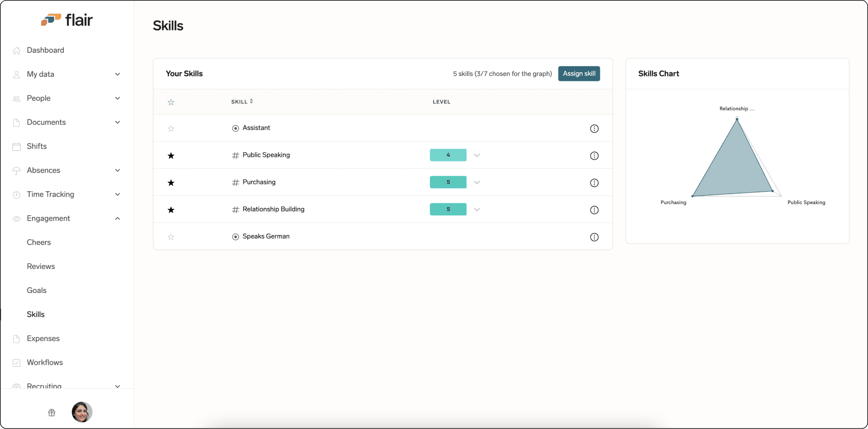This screenshot has width=868, height=429.
Task: Open more options for Public Speaking
Action: click(594, 156)
